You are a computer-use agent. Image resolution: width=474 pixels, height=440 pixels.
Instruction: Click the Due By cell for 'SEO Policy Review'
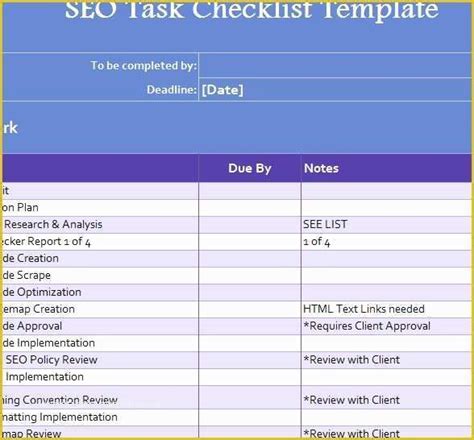[x=250, y=360]
